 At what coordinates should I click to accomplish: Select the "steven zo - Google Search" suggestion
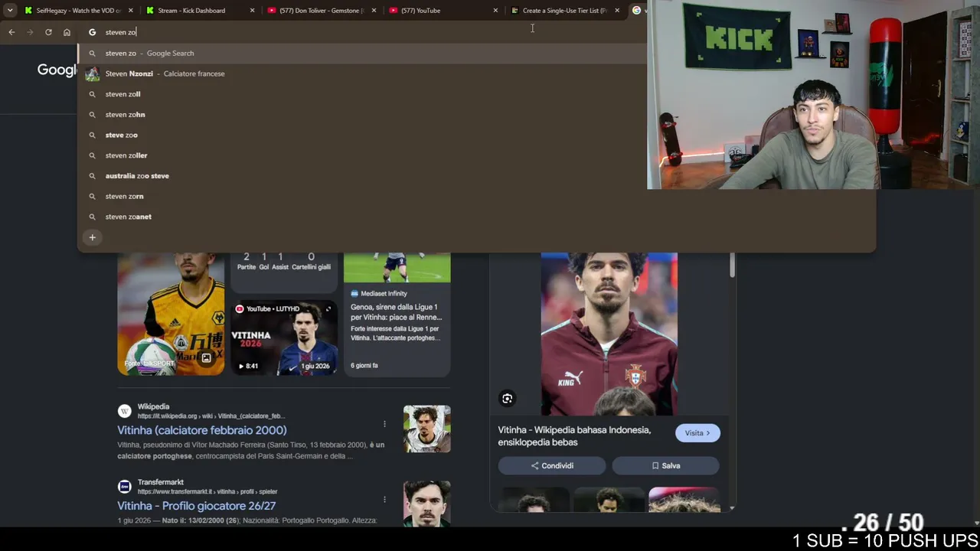click(361, 54)
